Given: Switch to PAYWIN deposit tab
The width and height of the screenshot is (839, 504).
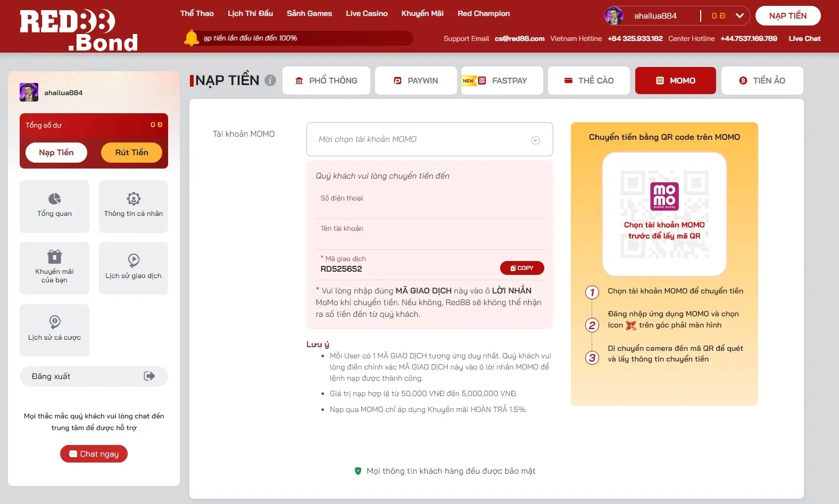Looking at the screenshot, I should pyautogui.click(x=416, y=80).
